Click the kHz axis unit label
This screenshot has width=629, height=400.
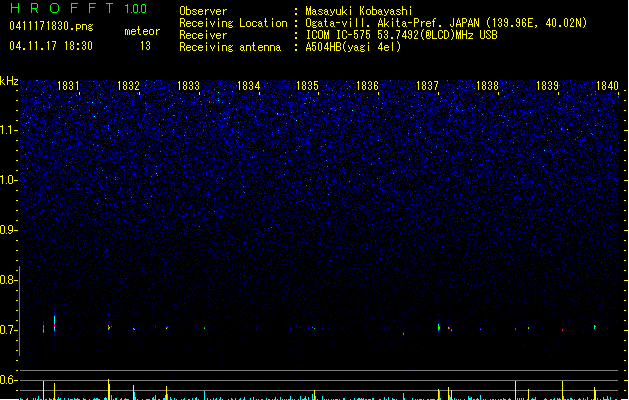pos(9,81)
